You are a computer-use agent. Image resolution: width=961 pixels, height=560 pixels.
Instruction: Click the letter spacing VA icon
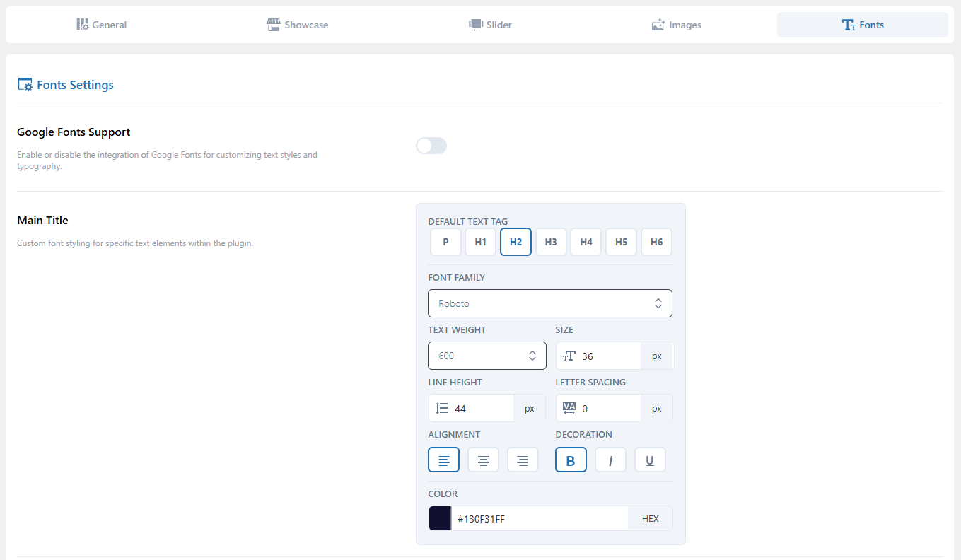[x=569, y=409]
